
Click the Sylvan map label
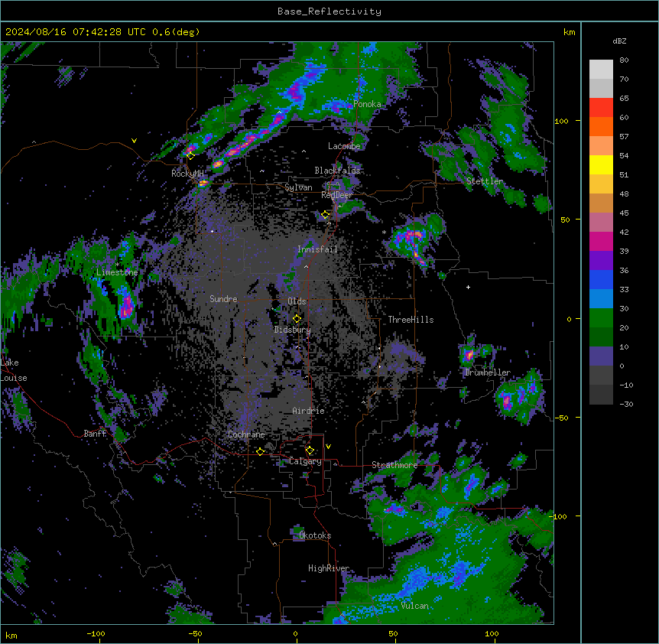click(x=298, y=188)
